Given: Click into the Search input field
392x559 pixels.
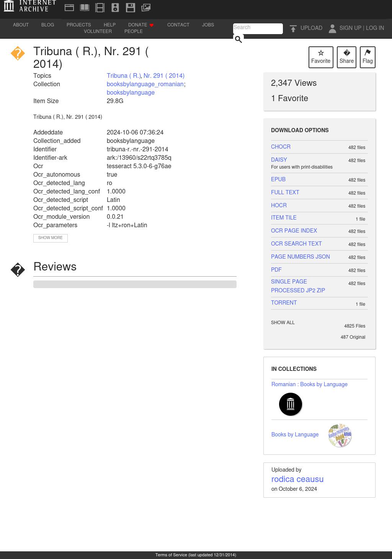Looking at the screenshot, I should pos(257,28).
